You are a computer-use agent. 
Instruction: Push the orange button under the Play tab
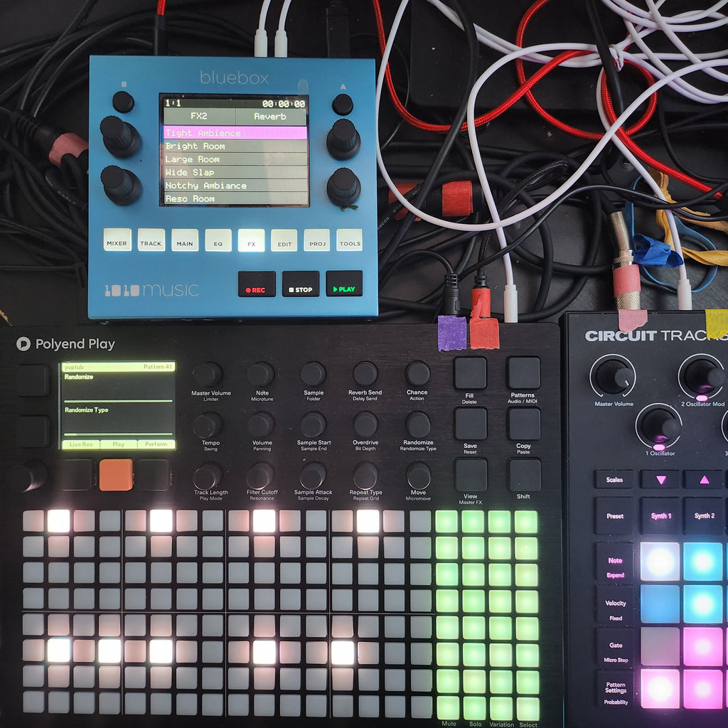116,474
